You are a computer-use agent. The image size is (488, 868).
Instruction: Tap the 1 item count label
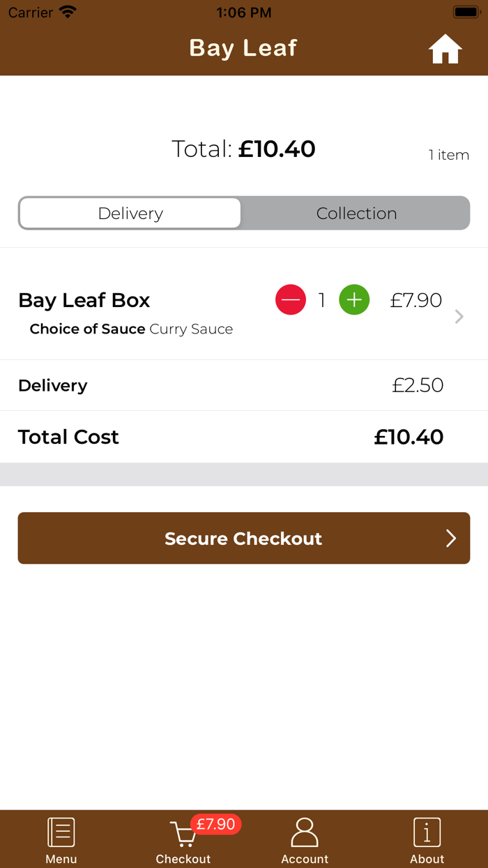pos(449,155)
